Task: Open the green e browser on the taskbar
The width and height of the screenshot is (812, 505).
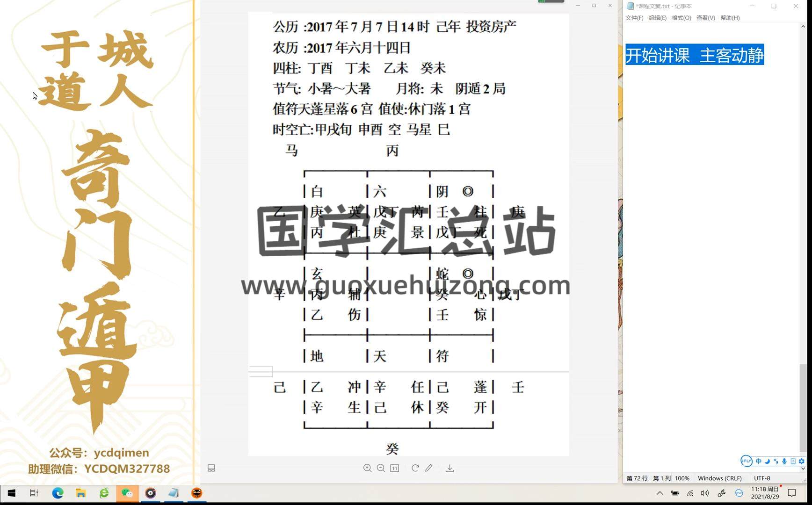Action: (x=104, y=493)
